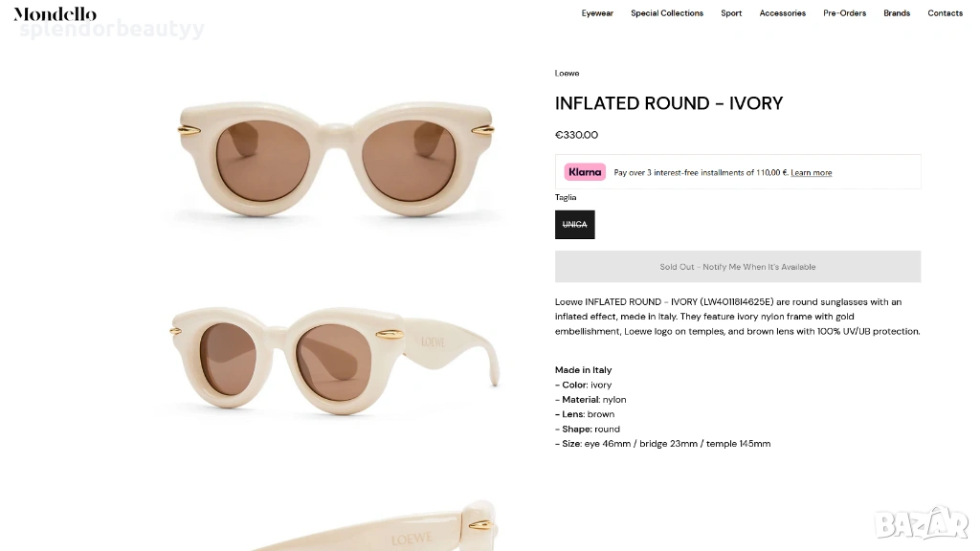Go to the Contacts page

pos(945,13)
